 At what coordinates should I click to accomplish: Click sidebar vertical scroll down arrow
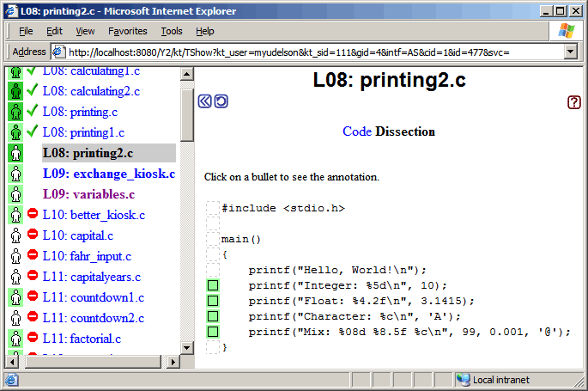point(187,347)
